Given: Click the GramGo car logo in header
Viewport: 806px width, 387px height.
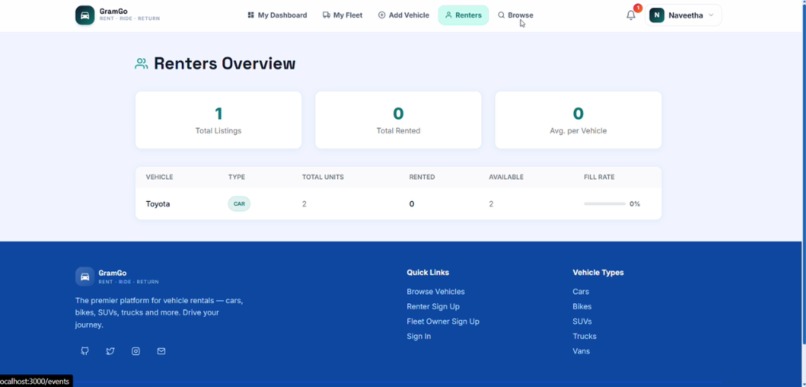Looking at the screenshot, I should tap(85, 15).
